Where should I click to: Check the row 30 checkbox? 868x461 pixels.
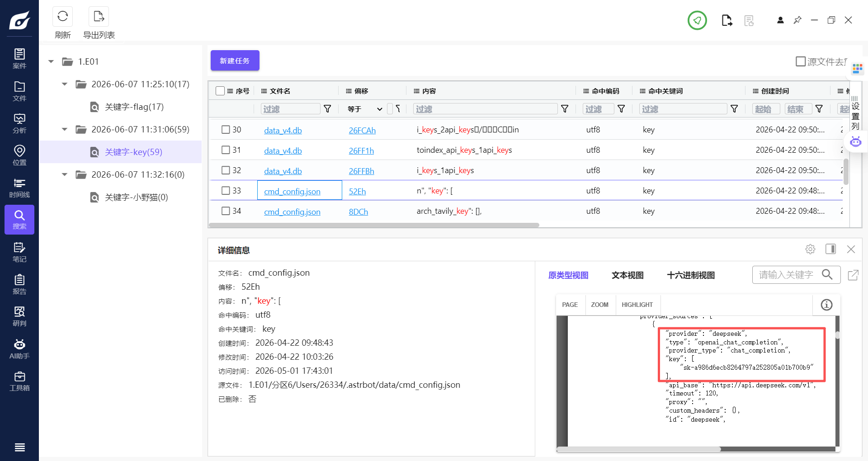(226, 130)
